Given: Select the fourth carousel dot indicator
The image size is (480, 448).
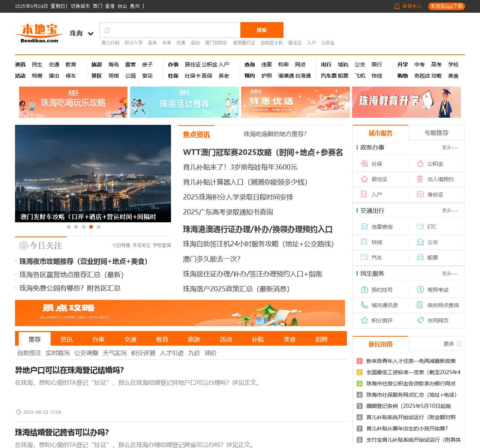Looking at the screenshot, I should click(91, 227).
